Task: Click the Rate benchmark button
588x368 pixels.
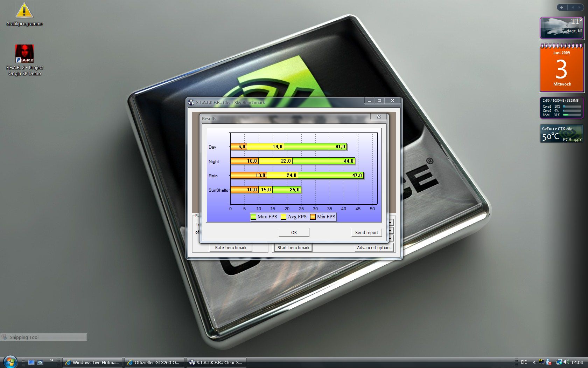Action: tap(231, 247)
